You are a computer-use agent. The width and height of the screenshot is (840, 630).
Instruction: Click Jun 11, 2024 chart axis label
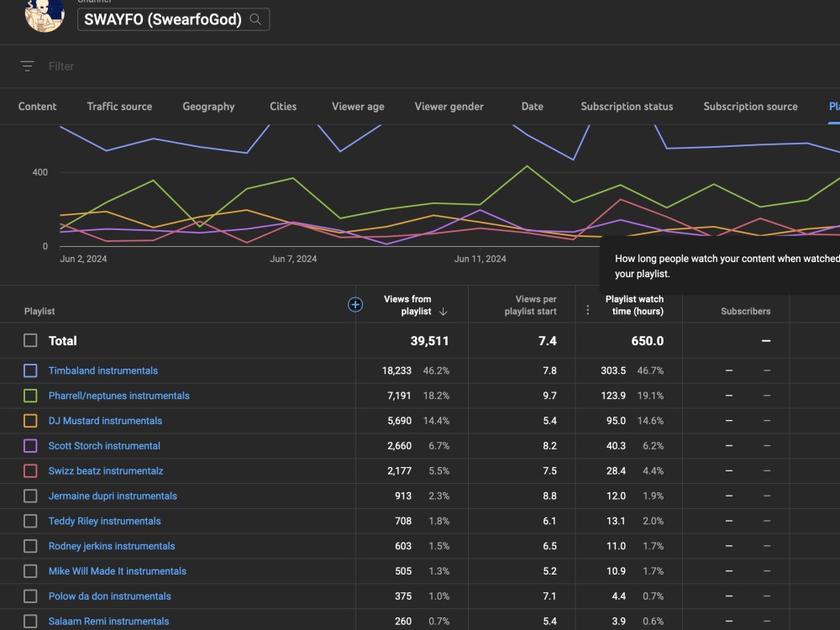480,259
